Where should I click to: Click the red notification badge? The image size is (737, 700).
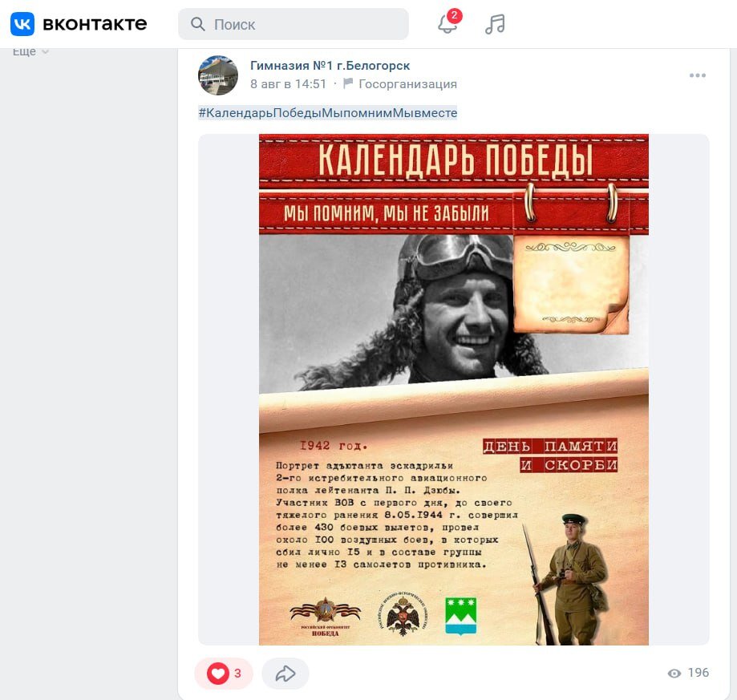click(454, 15)
